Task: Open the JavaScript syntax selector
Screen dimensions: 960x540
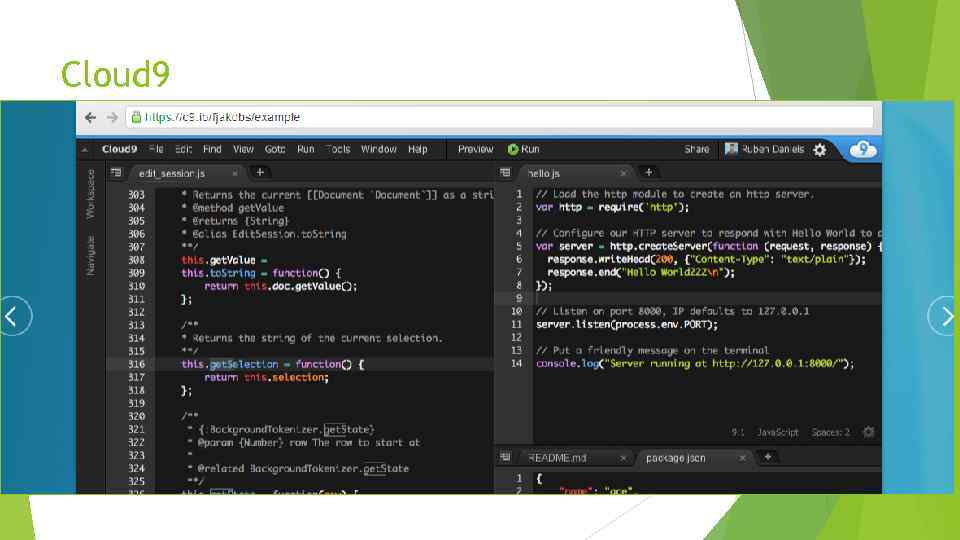Action: 778,432
